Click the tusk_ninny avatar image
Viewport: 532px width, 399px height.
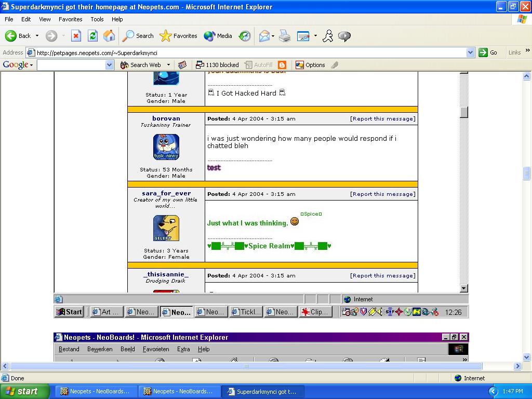166,147
